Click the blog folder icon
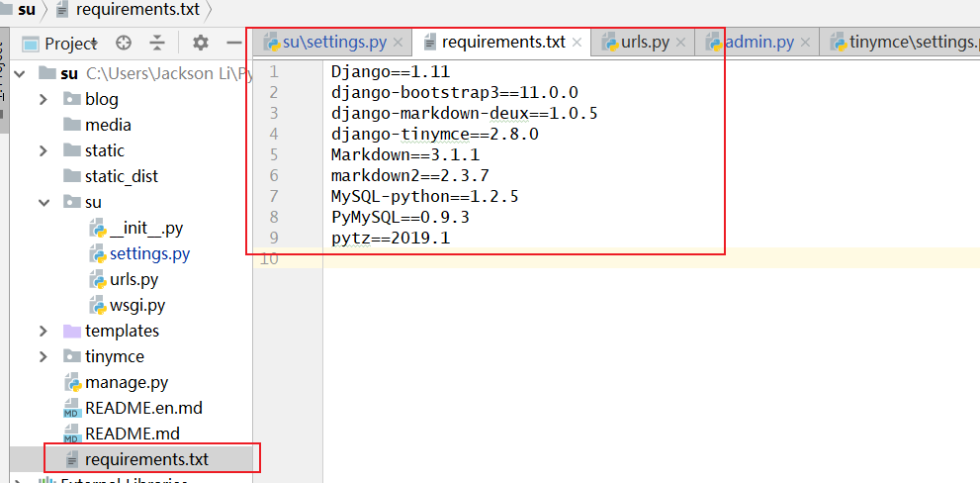The width and height of the screenshot is (980, 483). click(x=72, y=99)
